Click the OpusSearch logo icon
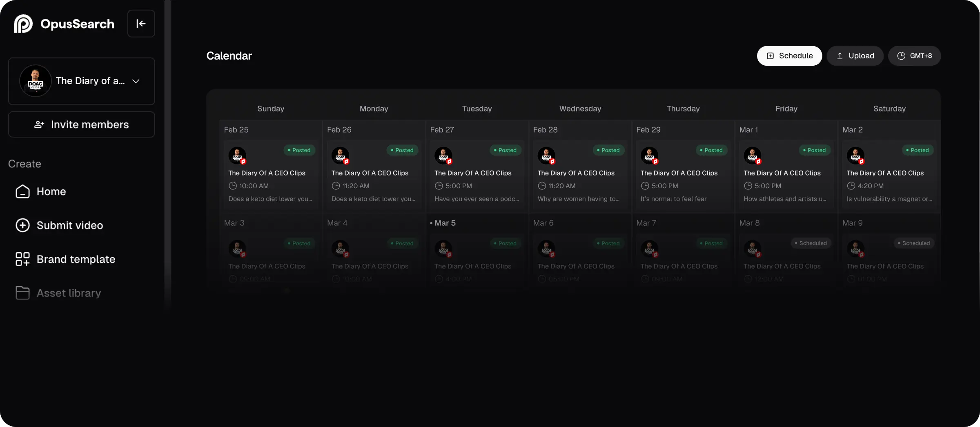This screenshot has width=980, height=427. tap(22, 23)
